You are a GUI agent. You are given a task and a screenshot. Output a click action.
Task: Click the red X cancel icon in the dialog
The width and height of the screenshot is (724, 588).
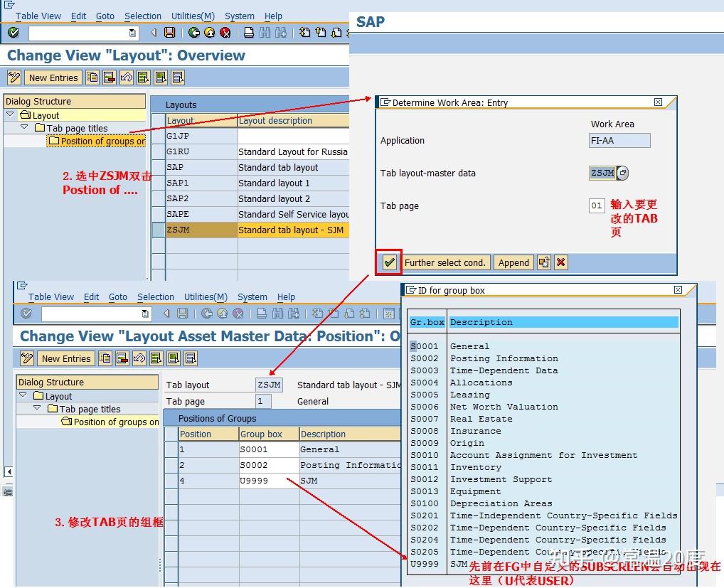[560, 262]
